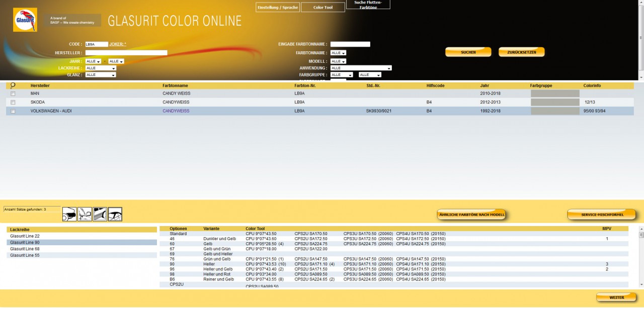
Task: Open the Color Tool tab
Action: point(323,8)
